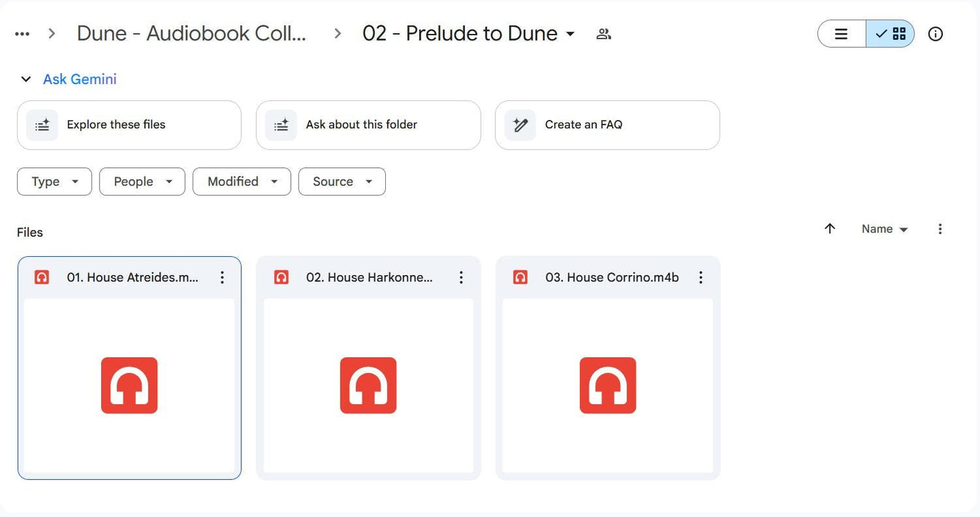This screenshot has height=517, width=980.
Task: Click the Ask about this folder sparkle icon
Action: [281, 125]
